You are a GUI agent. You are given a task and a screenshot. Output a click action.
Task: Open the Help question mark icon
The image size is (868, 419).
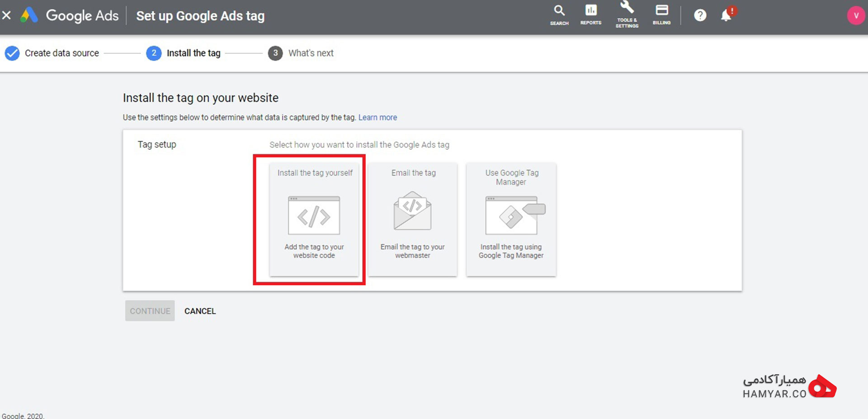pyautogui.click(x=700, y=15)
